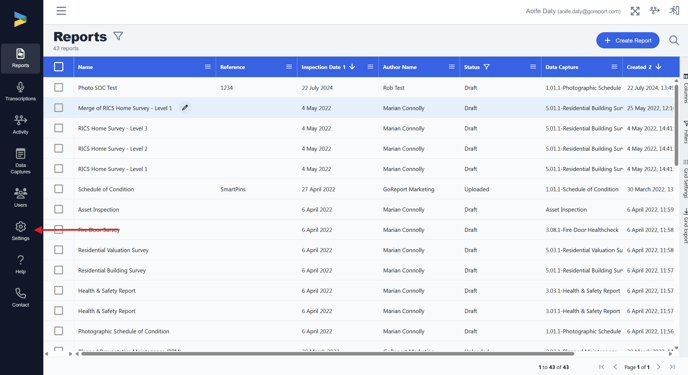
Task: Check the Photo SOC Test row checkbox
Action: [58, 87]
